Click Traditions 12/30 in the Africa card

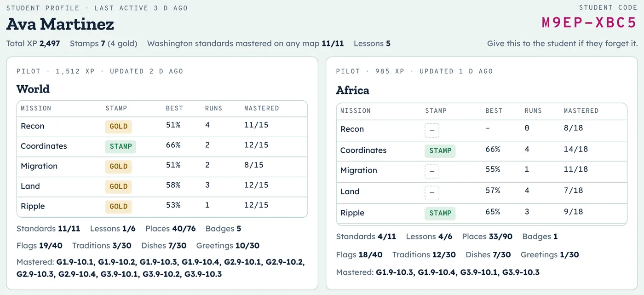pos(424,255)
